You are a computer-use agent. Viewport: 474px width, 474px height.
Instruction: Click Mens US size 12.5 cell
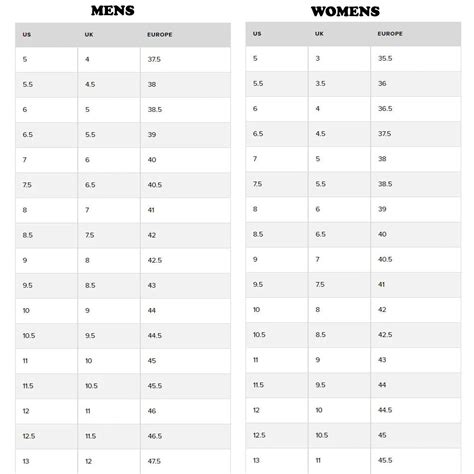tap(46, 436)
